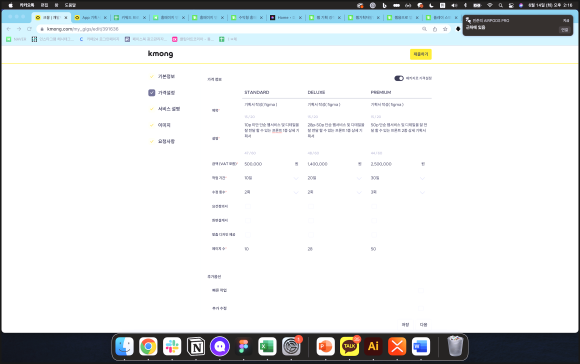Screen dimensions: 580x364
Task: Open Figma from the dock
Action: [x=243, y=347]
